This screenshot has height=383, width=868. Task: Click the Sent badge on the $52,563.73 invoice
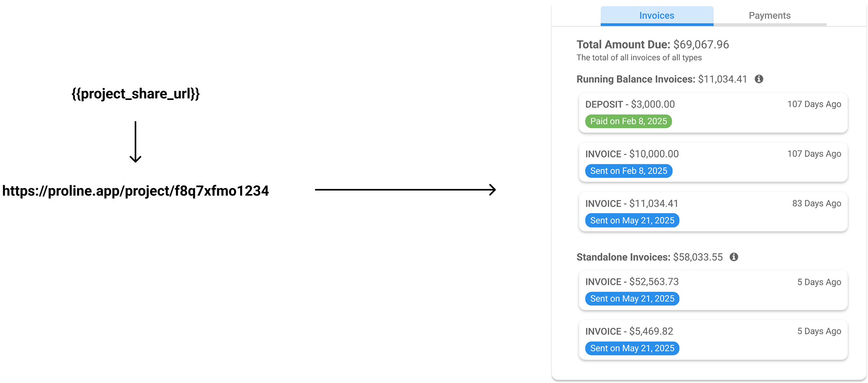(632, 299)
